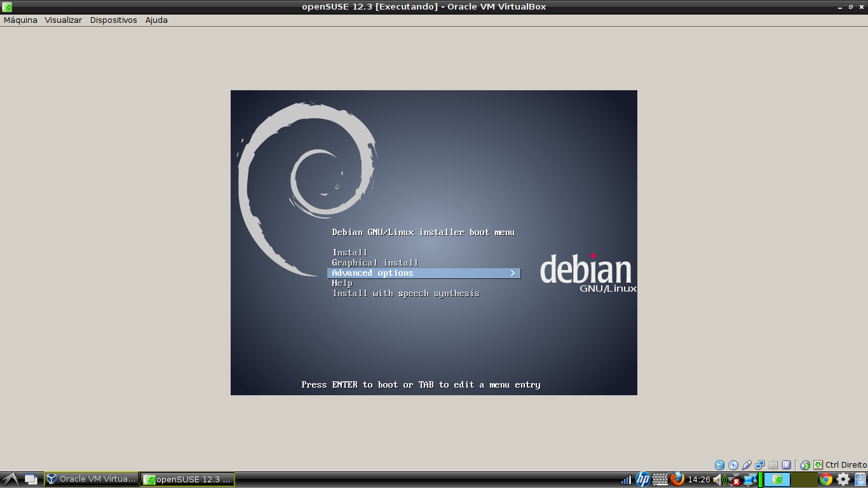Open the Dispositivos menu
The image size is (868, 488).
(x=113, y=20)
